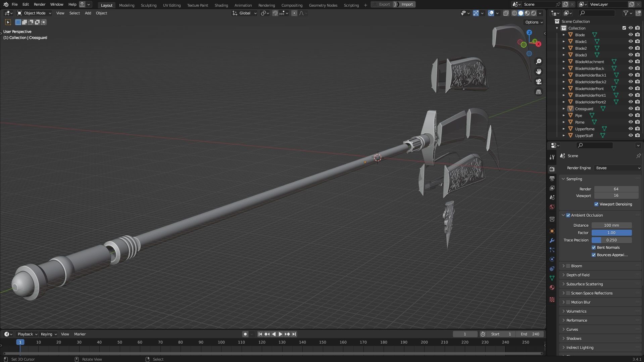Uncheck the Bent Normals option
The image size is (644, 362).
[594, 247]
